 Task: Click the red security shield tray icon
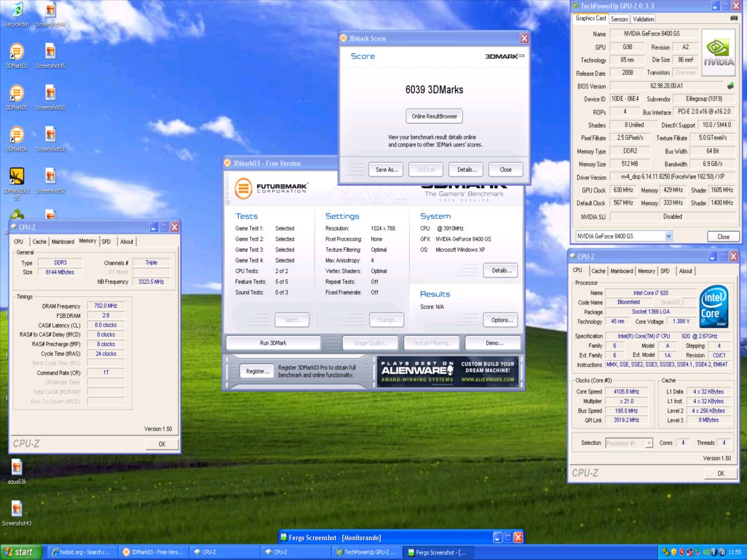682,552
